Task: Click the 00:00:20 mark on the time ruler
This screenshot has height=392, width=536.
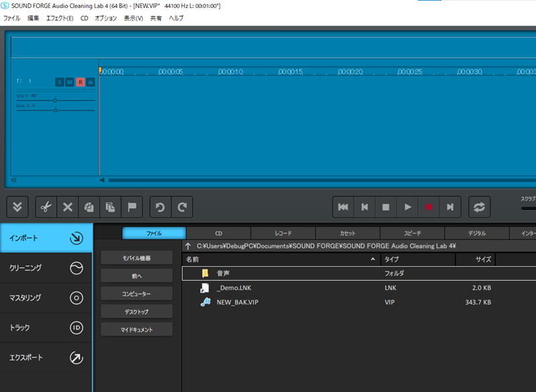Action: (350, 72)
